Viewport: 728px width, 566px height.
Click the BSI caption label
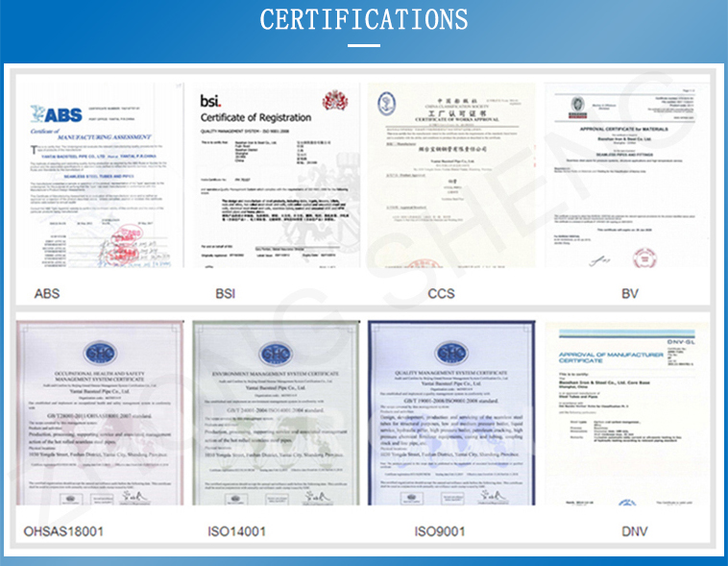[x=225, y=294]
